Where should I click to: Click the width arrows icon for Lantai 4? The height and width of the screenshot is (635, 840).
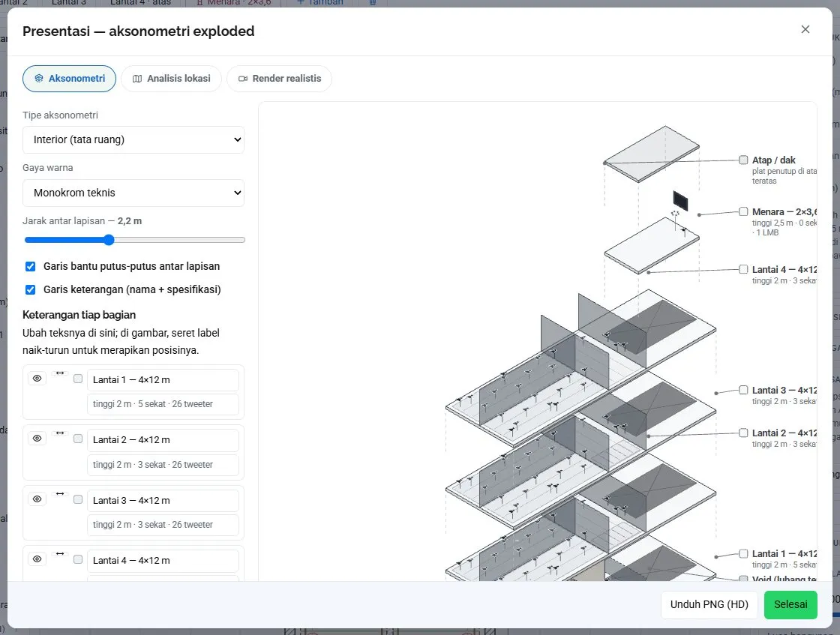(x=60, y=553)
